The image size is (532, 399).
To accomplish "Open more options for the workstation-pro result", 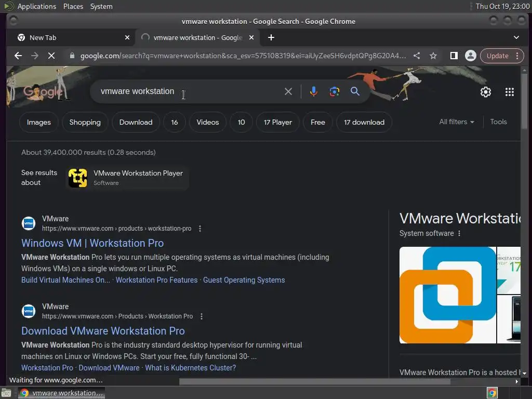I will click(200, 229).
